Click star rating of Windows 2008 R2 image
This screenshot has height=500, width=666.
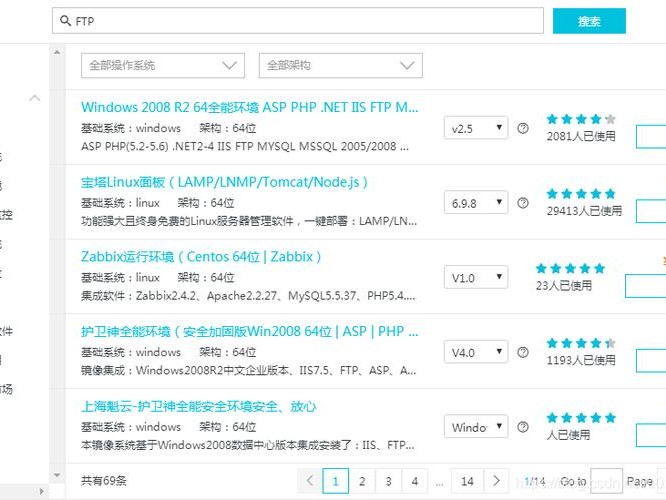click(x=581, y=119)
